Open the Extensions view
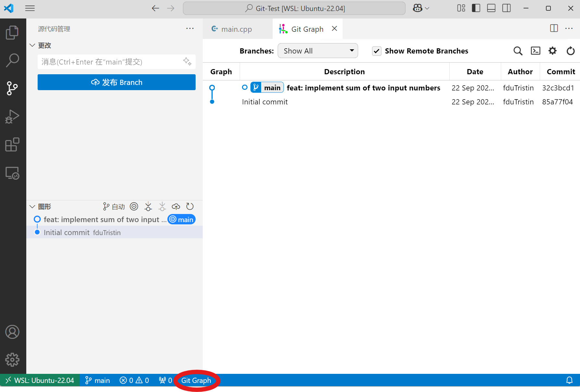This screenshot has height=392, width=580. tap(12, 145)
